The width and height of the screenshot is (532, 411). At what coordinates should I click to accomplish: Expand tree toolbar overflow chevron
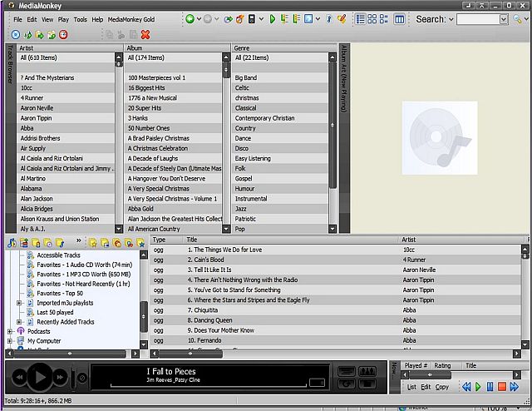[x=79, y=240]
